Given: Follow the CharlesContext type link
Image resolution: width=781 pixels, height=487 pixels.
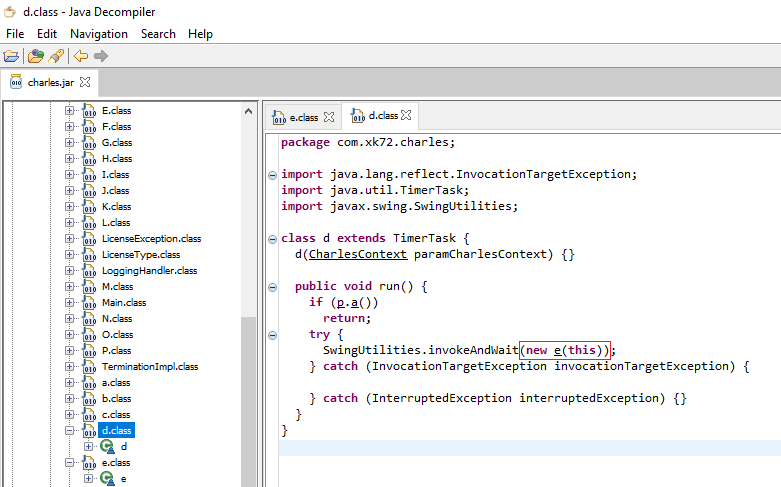Looking at the screenshot, I should [358, 254].
